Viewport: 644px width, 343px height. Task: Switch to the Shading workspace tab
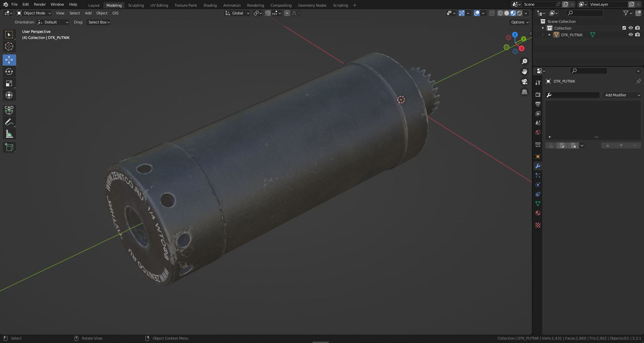(x=209, y=5)
